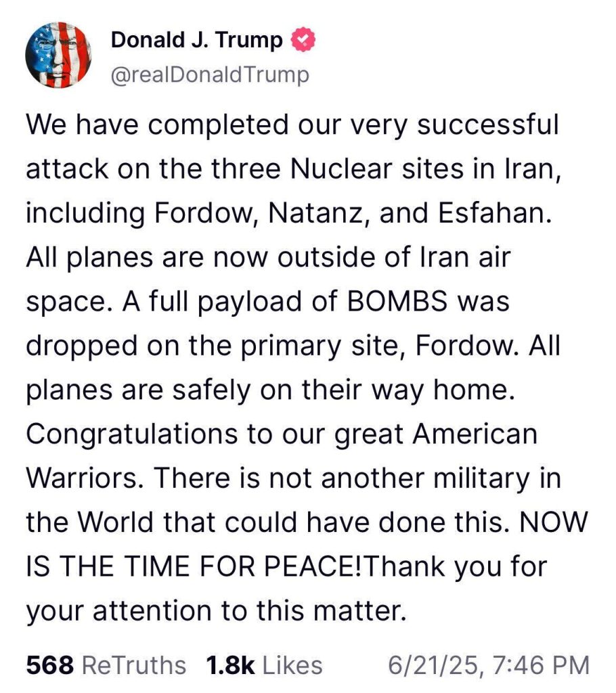
Task: Click the word payload in the post
Action: pos(244,302)
